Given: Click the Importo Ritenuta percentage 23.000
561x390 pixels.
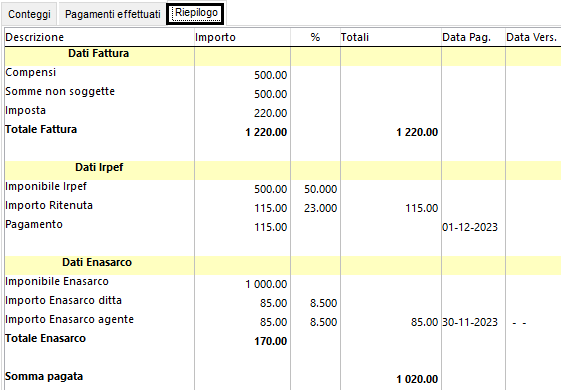Looking at the screenshot, I should tap(321, 208).
